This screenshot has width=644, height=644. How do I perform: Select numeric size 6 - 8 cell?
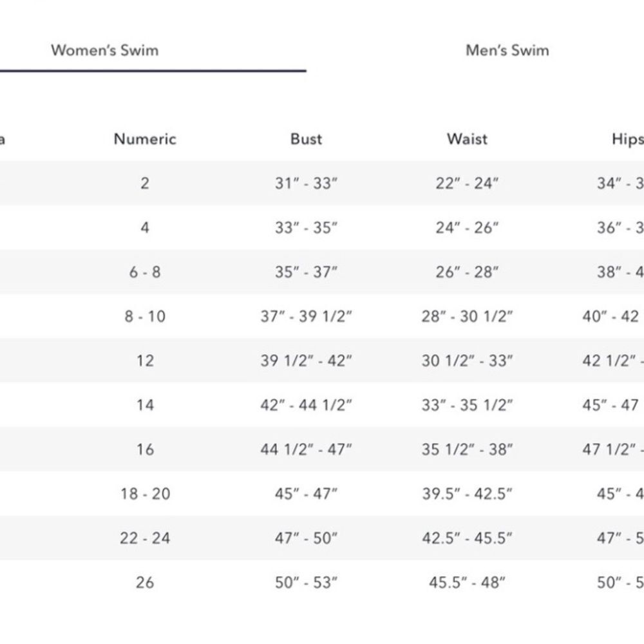click(145, 272)
